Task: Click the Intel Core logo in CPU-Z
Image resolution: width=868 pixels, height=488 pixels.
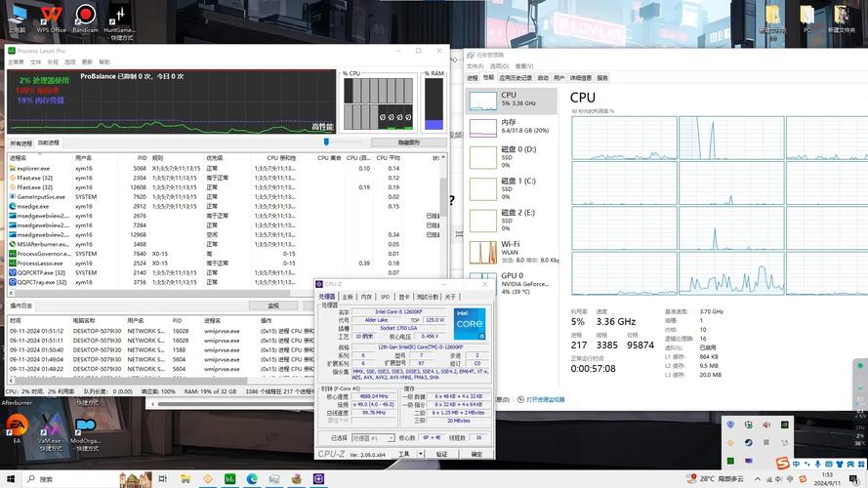Action: (469, 323)
